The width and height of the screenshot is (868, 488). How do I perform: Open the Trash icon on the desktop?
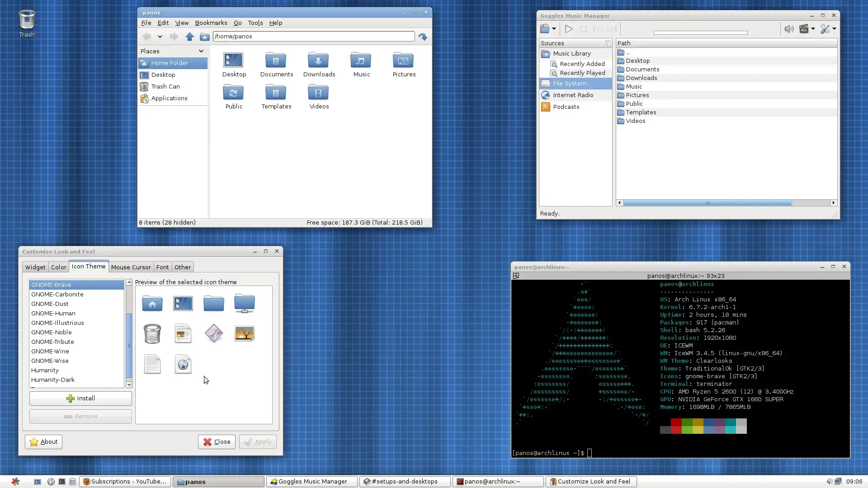pos(27,24)
